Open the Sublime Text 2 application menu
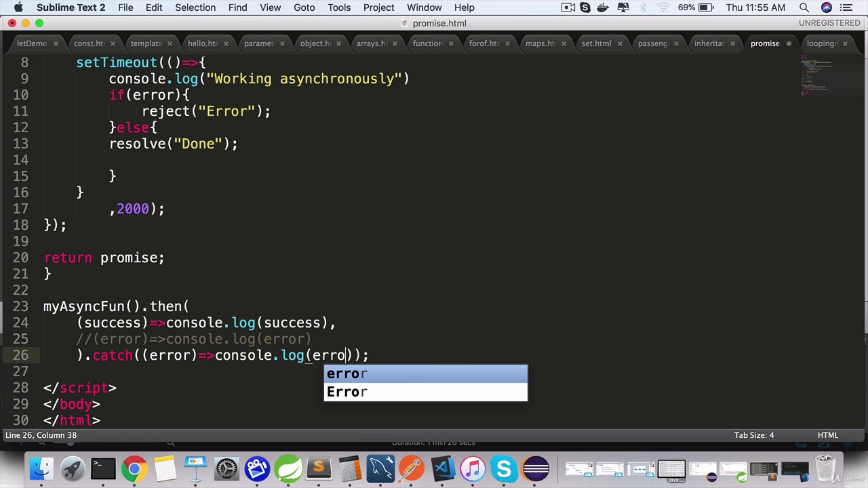The width and height of the screenshot is (868, 488). [71, 7]
